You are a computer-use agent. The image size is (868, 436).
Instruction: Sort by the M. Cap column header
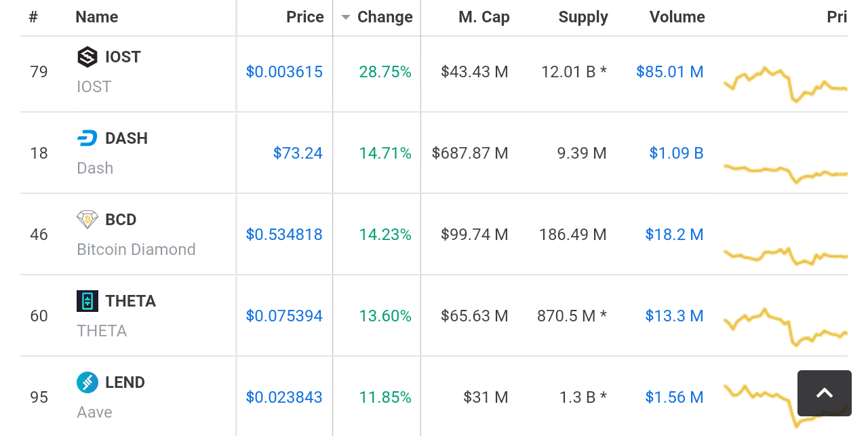[x=484, y=17]
